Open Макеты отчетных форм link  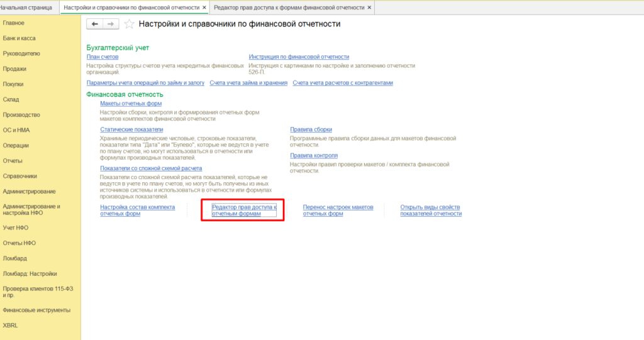(x=131, y=104)
